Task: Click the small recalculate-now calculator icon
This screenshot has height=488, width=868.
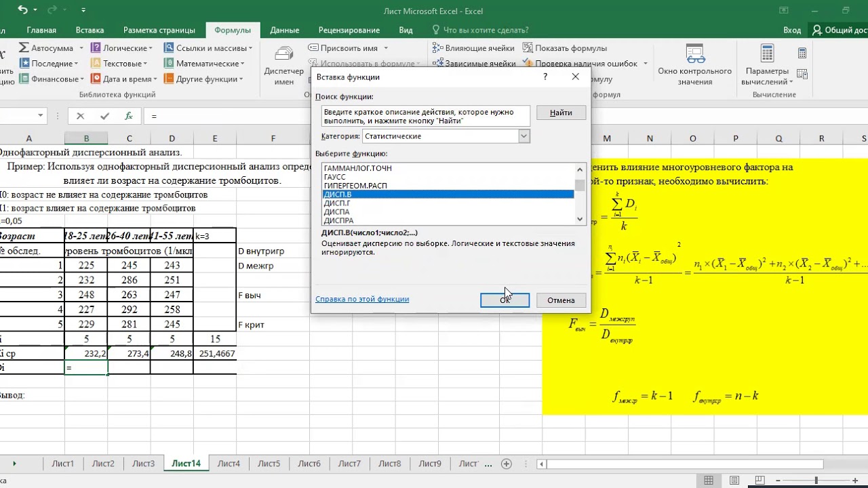Action: pyautogui.click(x=802, y=53)
